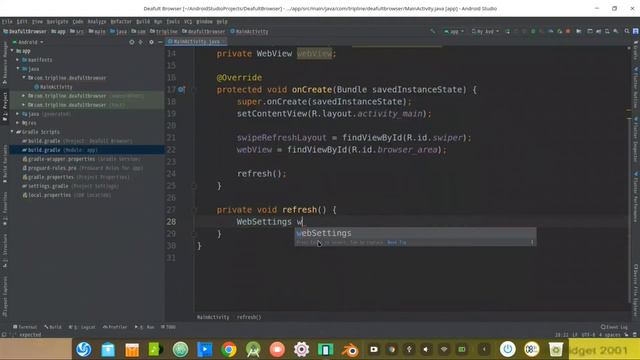The height and width of the screenshot is (360, 640).
Task: Open the Refactor menu
Action: click(x=121, y=22)
